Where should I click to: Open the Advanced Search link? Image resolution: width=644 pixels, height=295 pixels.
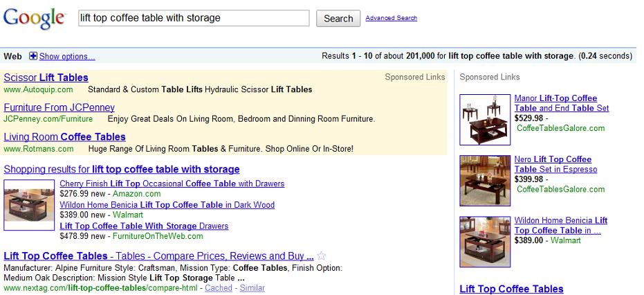click(x=391, y=18)
